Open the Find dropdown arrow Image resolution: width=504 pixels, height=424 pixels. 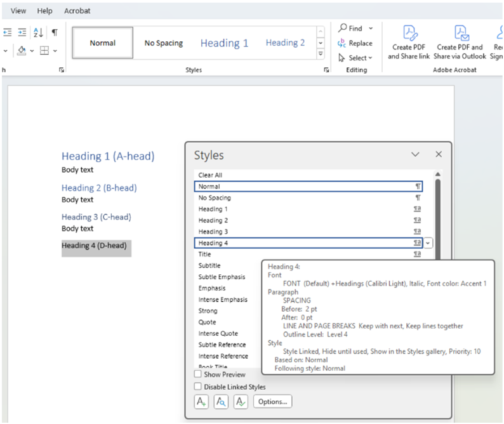(371, 29)
